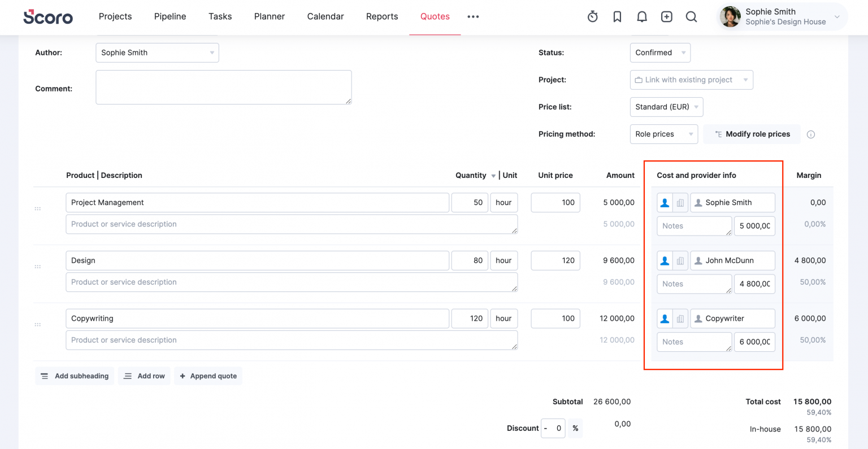This screenshot has height=449, width=868.
Task: Click the discount percent toggle button
Action: (575, 428)
